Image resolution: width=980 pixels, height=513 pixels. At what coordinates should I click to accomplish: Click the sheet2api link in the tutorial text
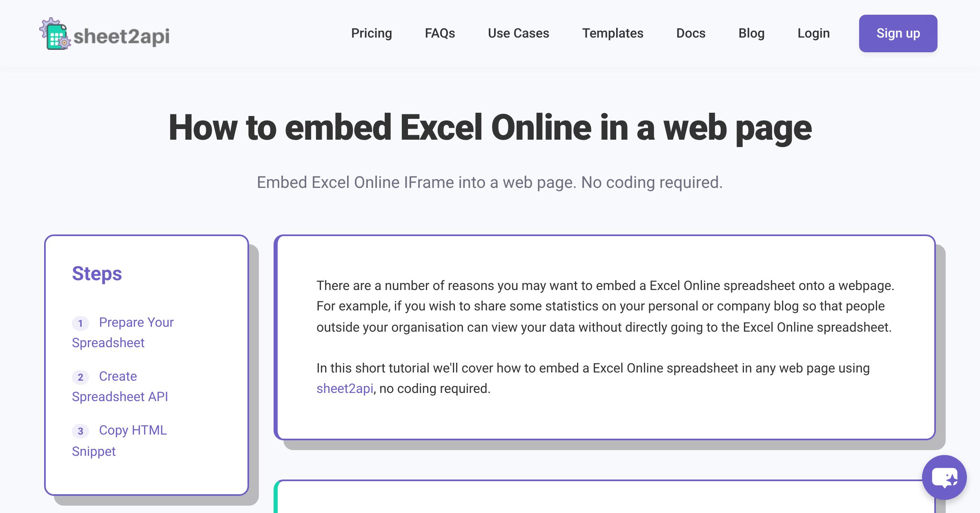[345, 388]
